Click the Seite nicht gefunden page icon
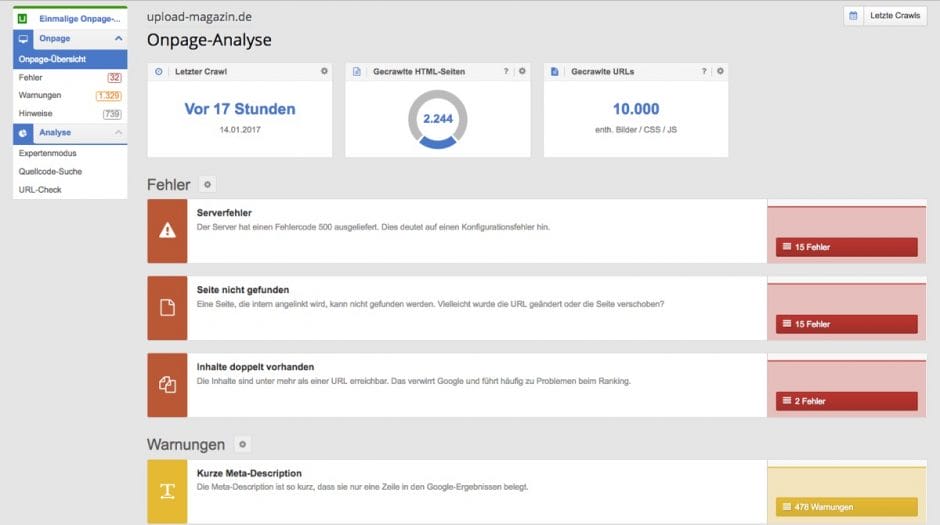This screenshot has width=940, height=525. point(167,308)
